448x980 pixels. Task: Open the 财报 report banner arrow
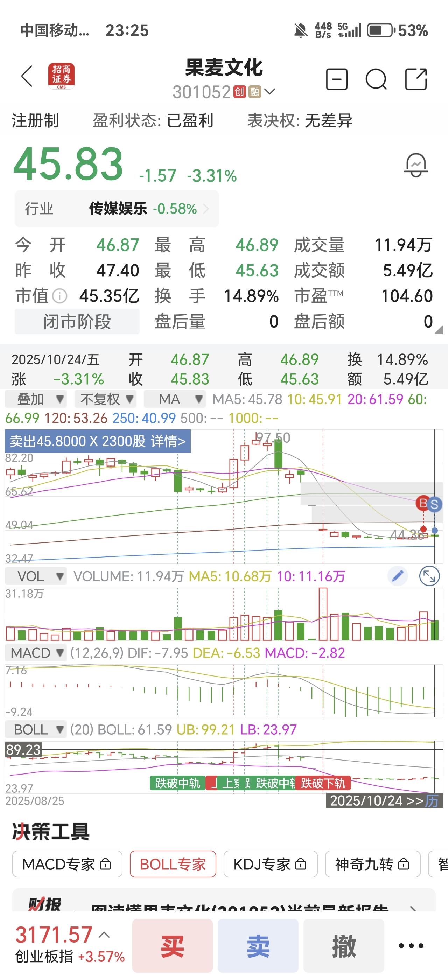(414, 909)
